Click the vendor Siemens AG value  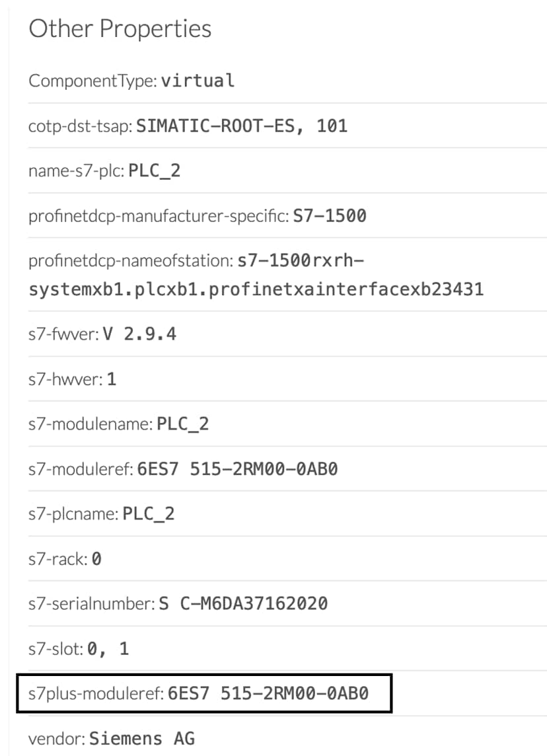point(142,738)
